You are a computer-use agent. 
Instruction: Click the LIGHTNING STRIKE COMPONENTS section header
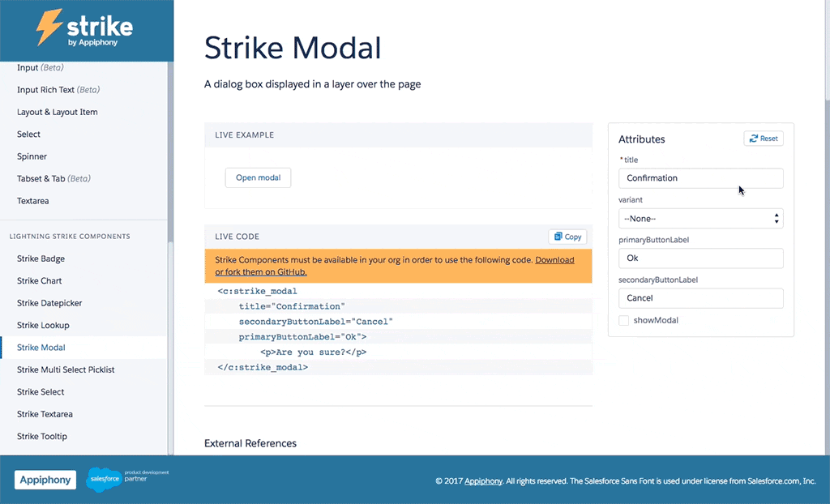coord(70,237)
